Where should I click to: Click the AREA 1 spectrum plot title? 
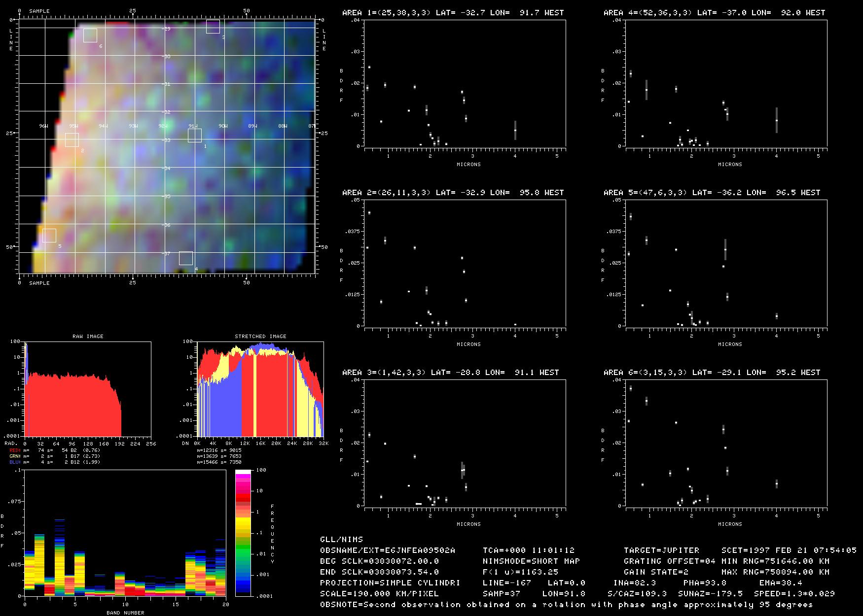(453, 13)
